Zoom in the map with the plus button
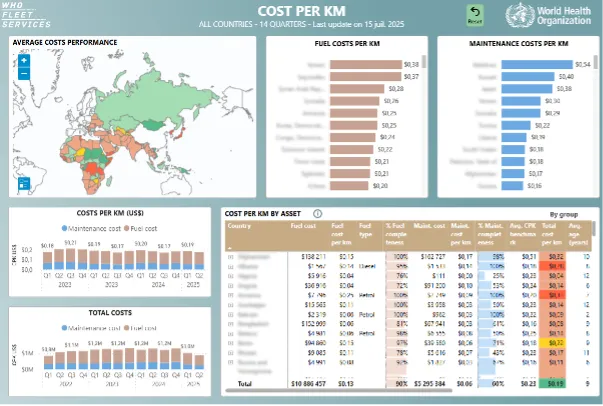The height and width of the screenshot is (406, 603). pos(24,60)
